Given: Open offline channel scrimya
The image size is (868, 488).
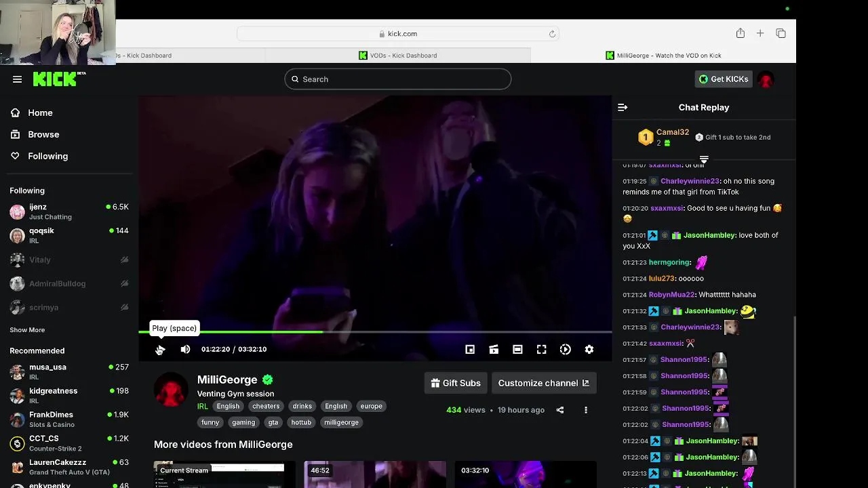Looking at the screenshot, I should (x=69, y=307).
